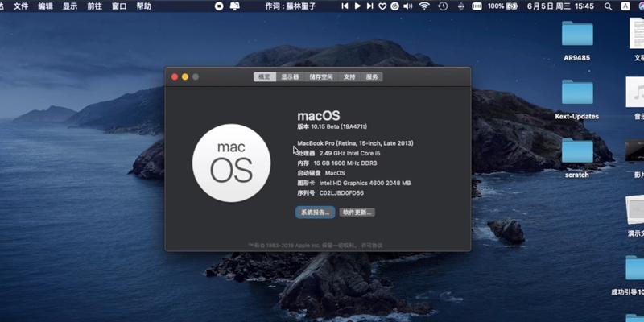Open Spotlight search magnifier

[x=609, y=6]
